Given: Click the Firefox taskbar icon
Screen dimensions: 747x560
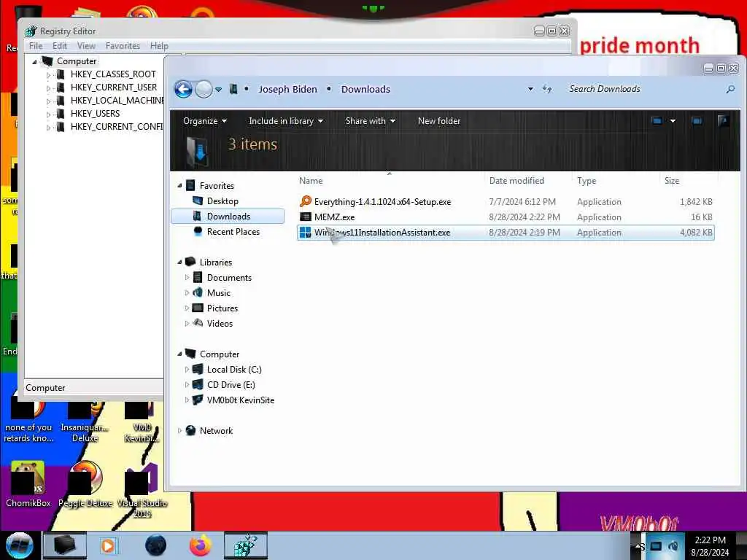Looking at the screenshot, I should 201,545.
